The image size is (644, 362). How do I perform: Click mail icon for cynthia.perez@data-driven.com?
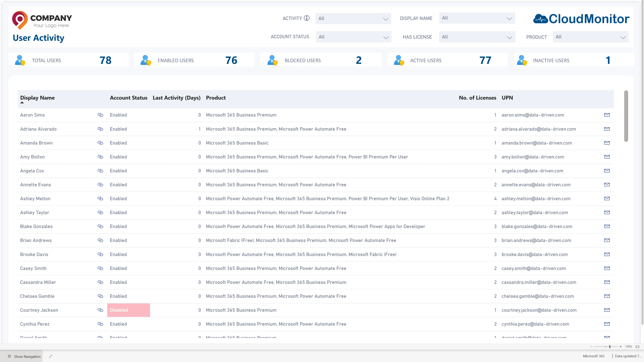607,324
